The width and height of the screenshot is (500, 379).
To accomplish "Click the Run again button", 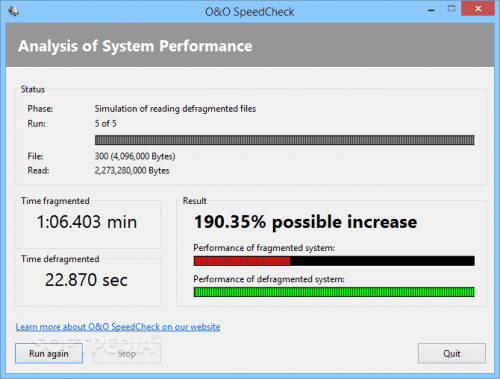I will [x=49, y=353].
